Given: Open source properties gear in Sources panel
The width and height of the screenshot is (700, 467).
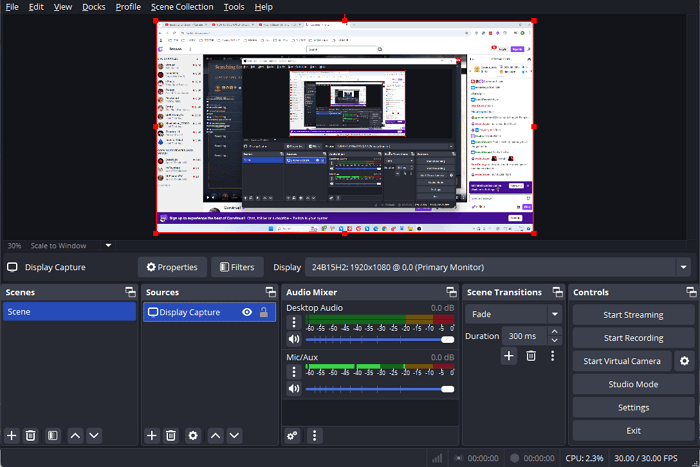Looking at the screenshot, I should pos(193,435).
